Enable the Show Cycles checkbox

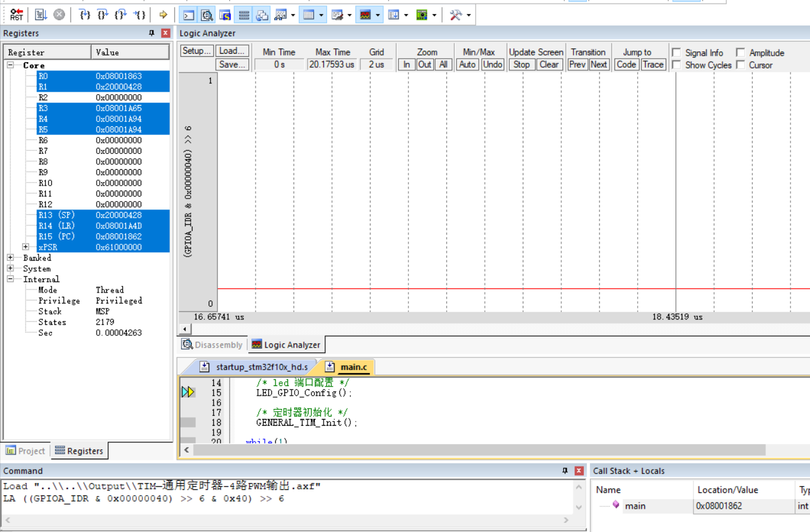(x=676, y=65)
